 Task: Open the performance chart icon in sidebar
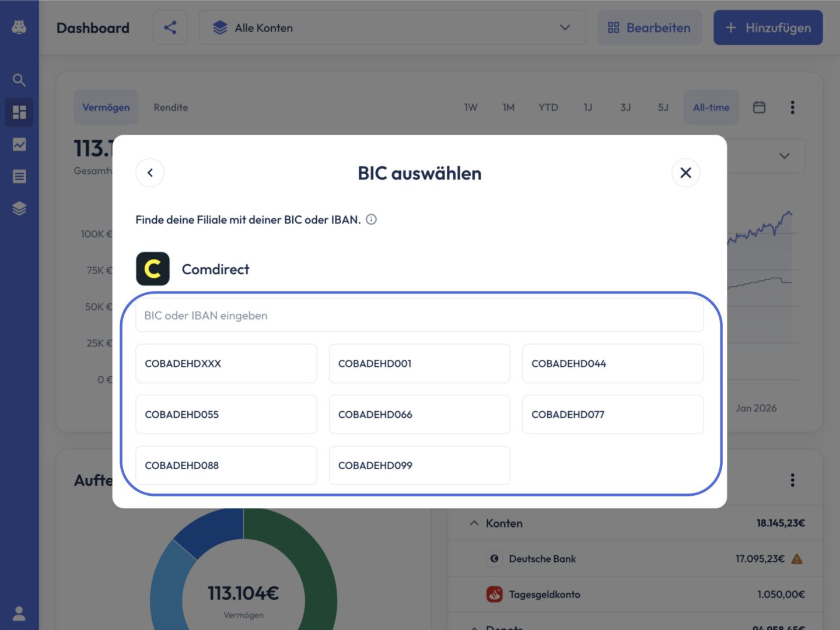click(19, 144)
